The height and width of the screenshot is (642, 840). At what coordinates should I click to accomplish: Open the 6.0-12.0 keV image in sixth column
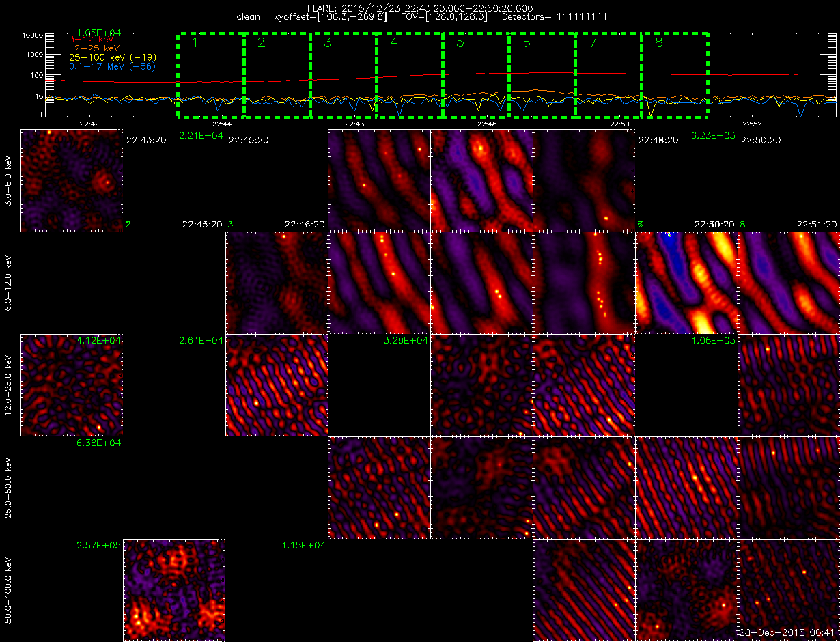pyautogui.click(x=584, y=283)
